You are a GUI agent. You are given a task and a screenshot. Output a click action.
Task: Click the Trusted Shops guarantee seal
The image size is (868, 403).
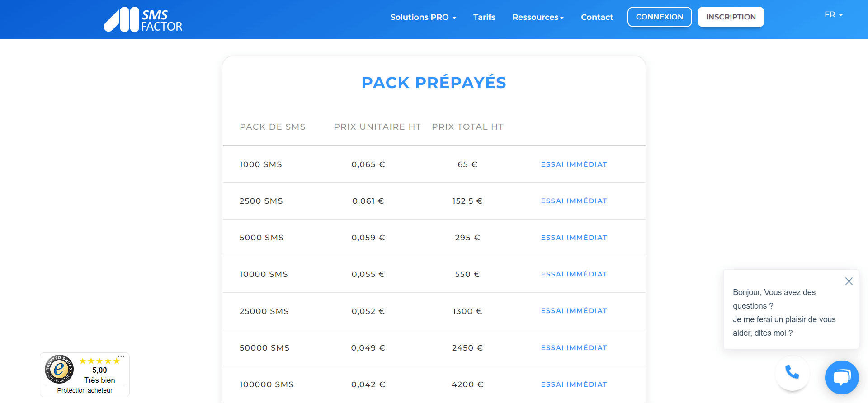[x=59, y=369]
